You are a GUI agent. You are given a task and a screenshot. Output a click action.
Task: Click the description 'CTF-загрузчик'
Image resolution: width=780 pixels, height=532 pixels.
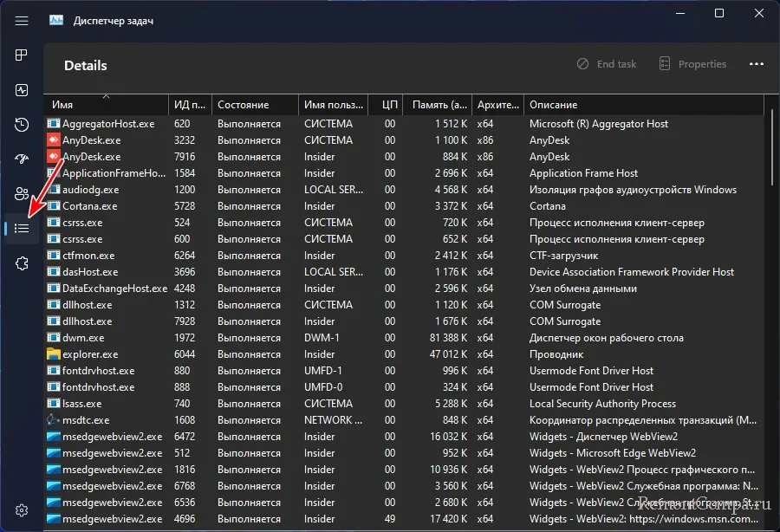(x=563, y=256)
